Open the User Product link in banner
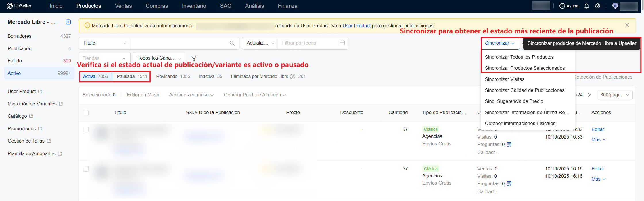The height and width of the screenshot is (201, 644). pyautogui.click(x=356, y=26)
